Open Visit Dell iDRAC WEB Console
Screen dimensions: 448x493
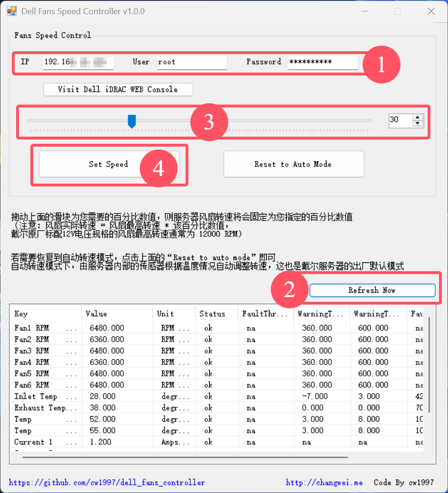[118, 90]
